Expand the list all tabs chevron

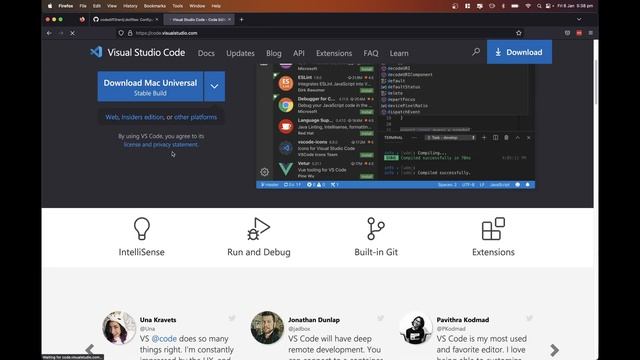[x=579, y=20]
